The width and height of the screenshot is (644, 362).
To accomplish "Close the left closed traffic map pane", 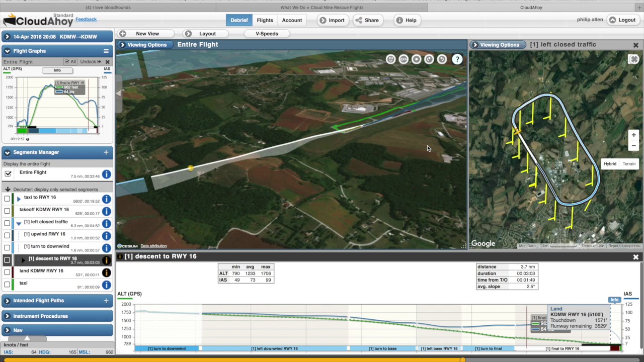I will (635, 45).
